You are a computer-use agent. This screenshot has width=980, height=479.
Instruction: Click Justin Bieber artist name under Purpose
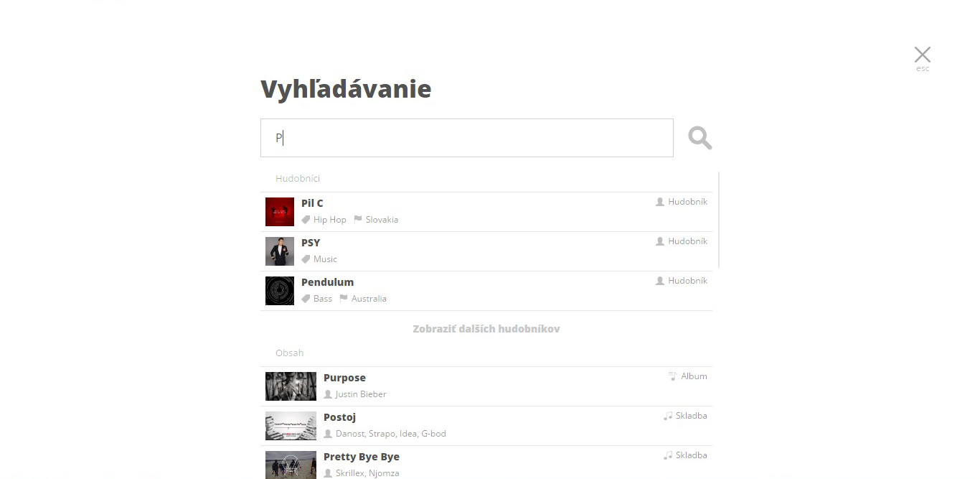361,394
